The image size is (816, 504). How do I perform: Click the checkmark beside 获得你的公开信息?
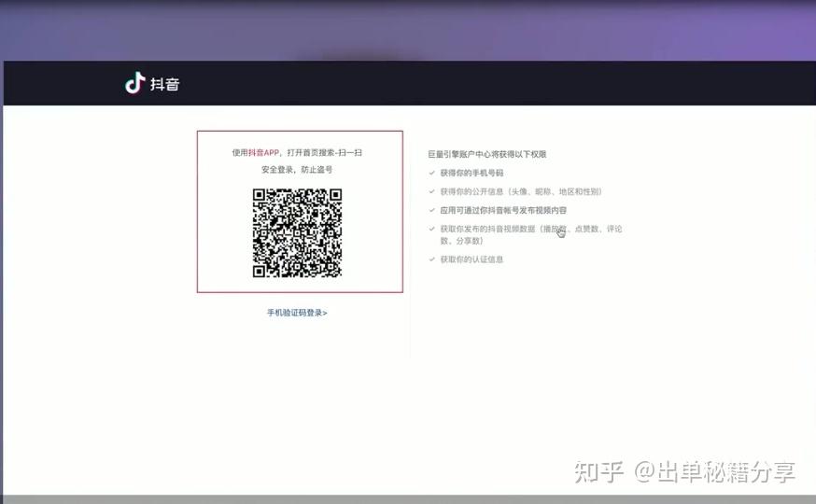click(432, 191)
